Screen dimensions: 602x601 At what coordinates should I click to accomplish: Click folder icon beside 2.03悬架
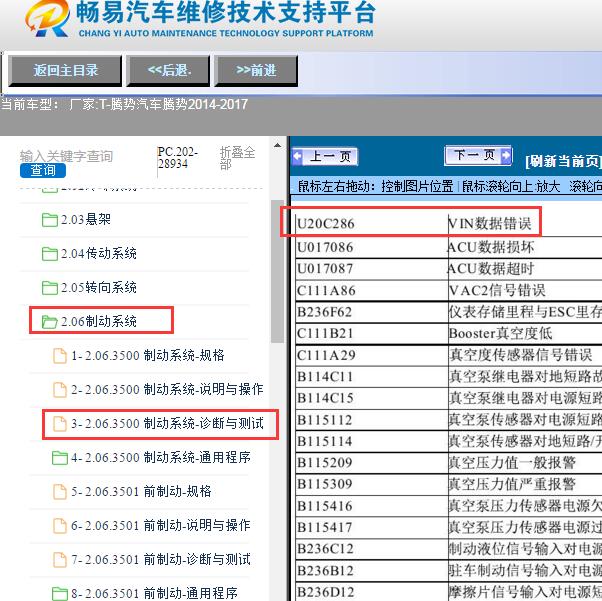pyautogui.click(x=50, y=220)
